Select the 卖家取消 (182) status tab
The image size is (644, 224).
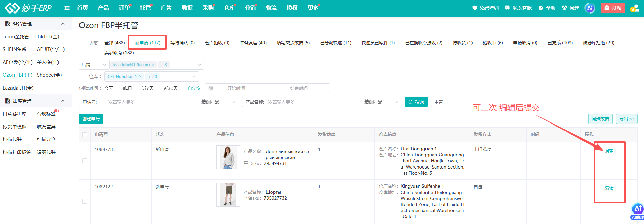pos(119,53)
